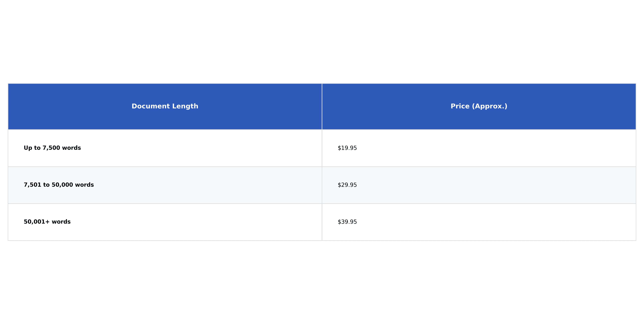Click the $29.95 price value
The height and width of the screenshot is (324, 644).
tap(347, 185)
